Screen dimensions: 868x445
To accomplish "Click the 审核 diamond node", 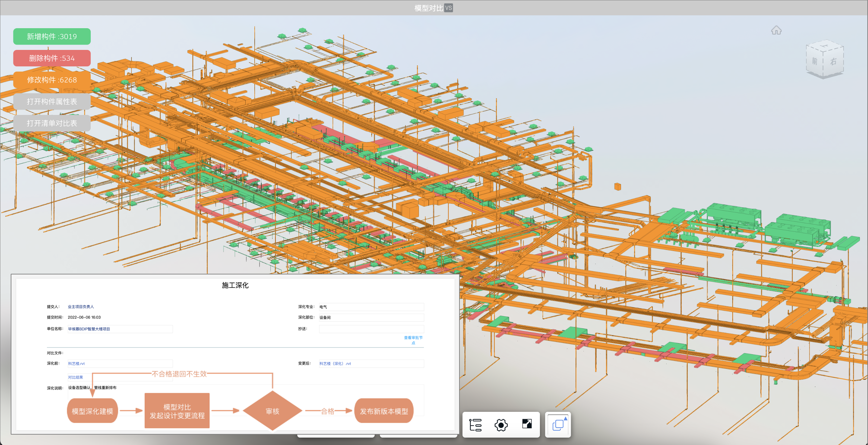I will click(272, 411).
